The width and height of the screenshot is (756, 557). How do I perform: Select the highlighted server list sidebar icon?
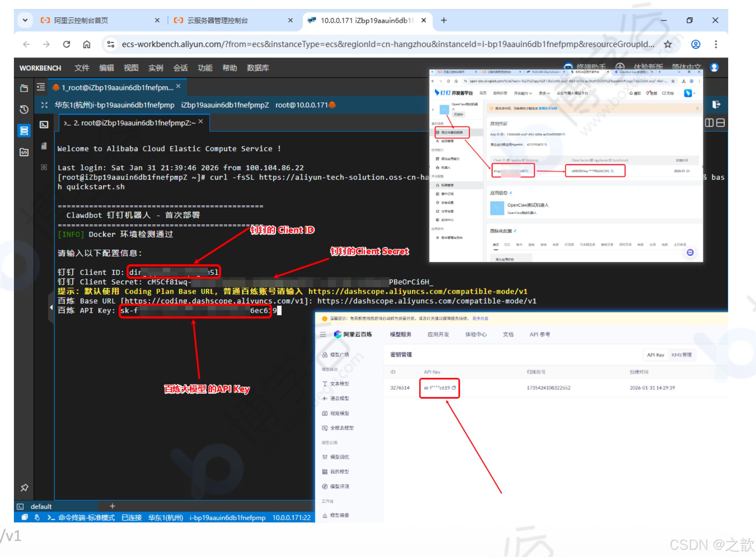click(x=24, y=131)
